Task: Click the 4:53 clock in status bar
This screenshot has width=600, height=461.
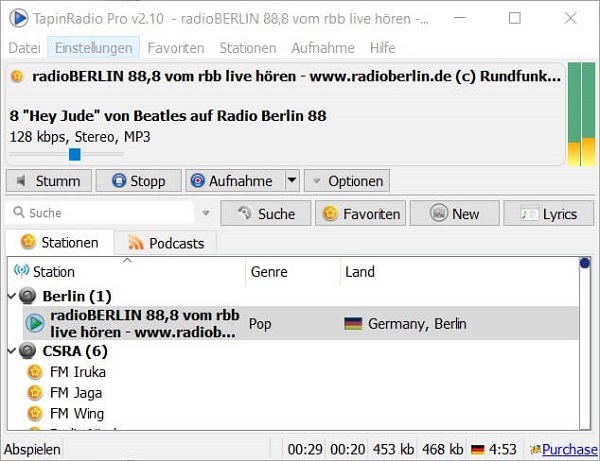Action: point(502,449)
